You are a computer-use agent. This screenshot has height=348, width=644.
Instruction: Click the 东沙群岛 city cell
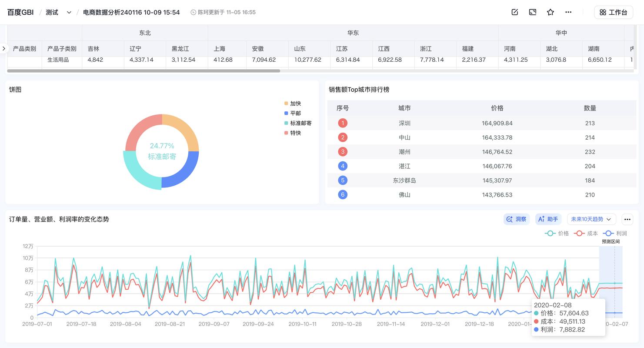click(404, 180)
